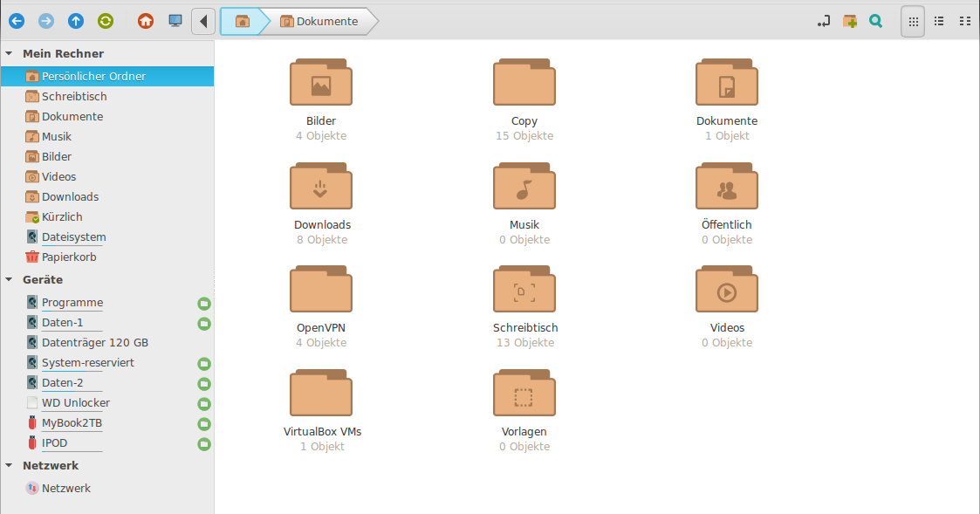Select the OpenVPN folder icon
Viewport: 980px width, 514px height.
point(321,289)
